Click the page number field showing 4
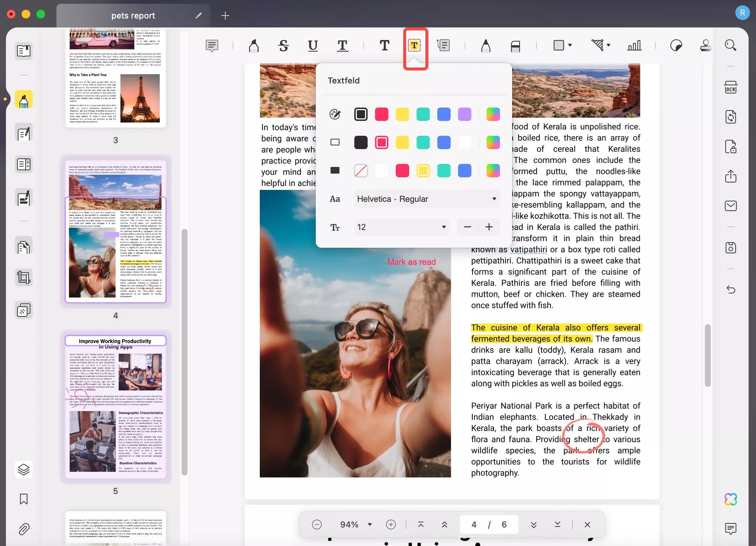The width and height of the screenshot is (756, 546). (474, 524)
